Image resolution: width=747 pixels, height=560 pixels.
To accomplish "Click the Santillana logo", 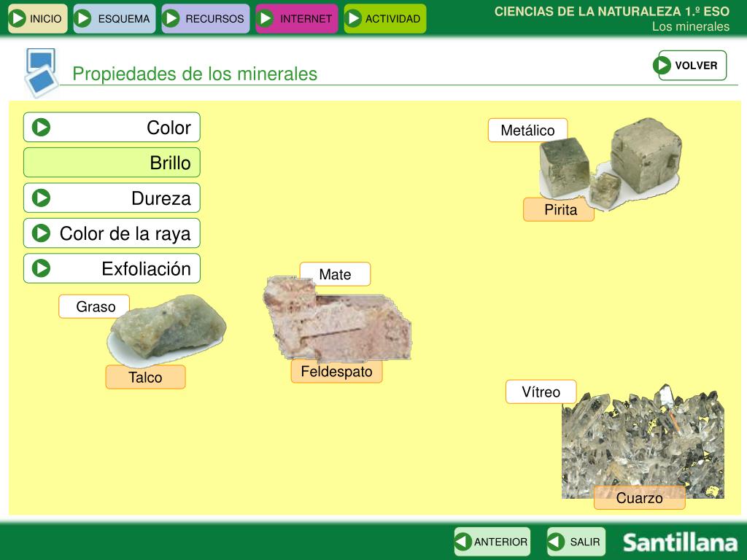I will [x=680, y=542].
